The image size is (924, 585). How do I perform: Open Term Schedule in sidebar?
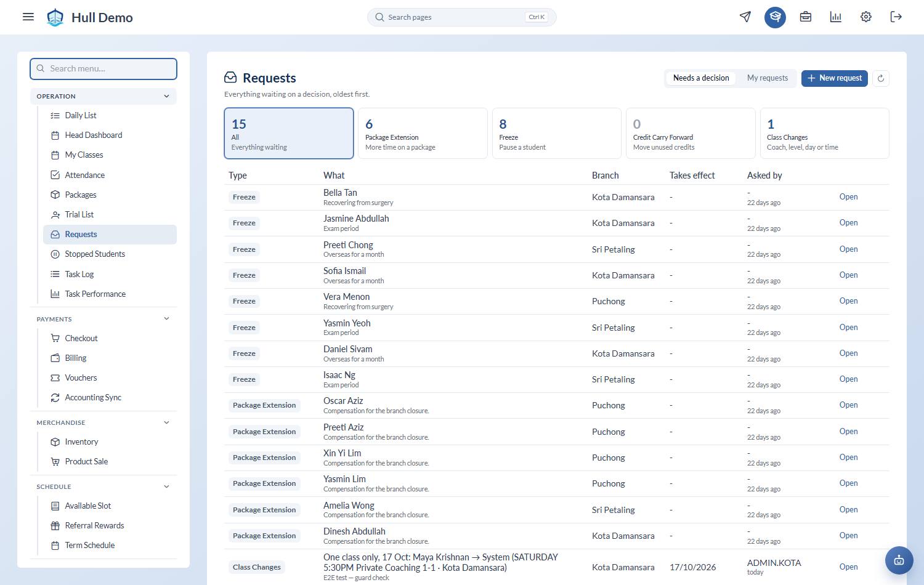(110, 545)
